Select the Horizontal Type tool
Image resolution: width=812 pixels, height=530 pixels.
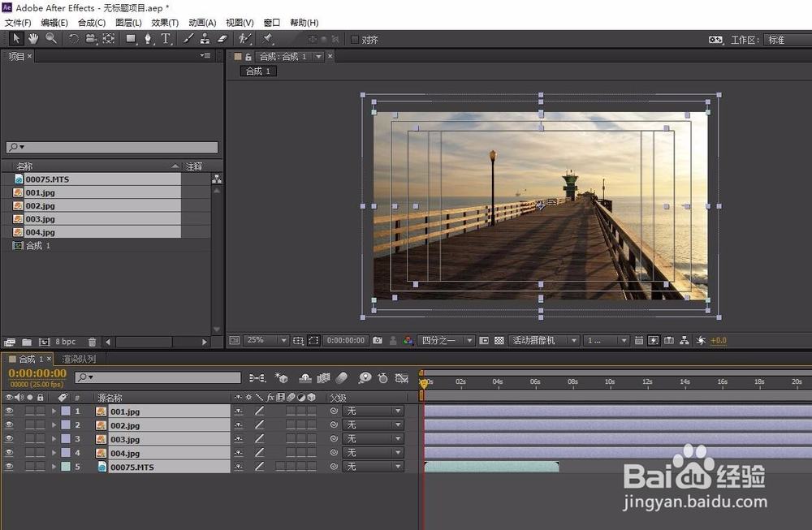(166, 39)
